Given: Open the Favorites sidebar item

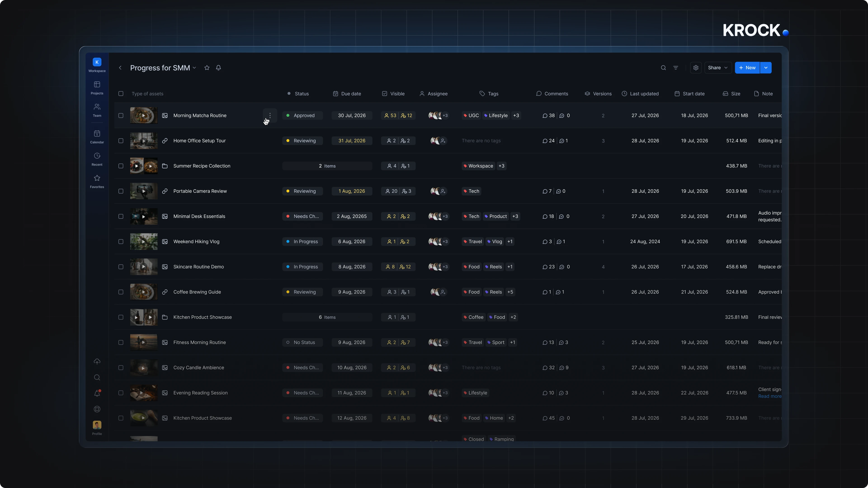Looking at the screenshot, I should [x=97, y=181].
